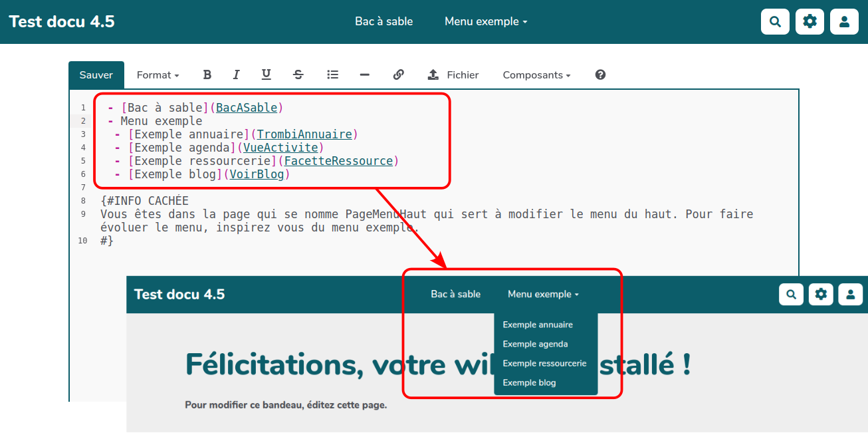Expand the Menu exemple dropdown in the top bar
The image size is (868, 435).
click(x=485, y=21)
